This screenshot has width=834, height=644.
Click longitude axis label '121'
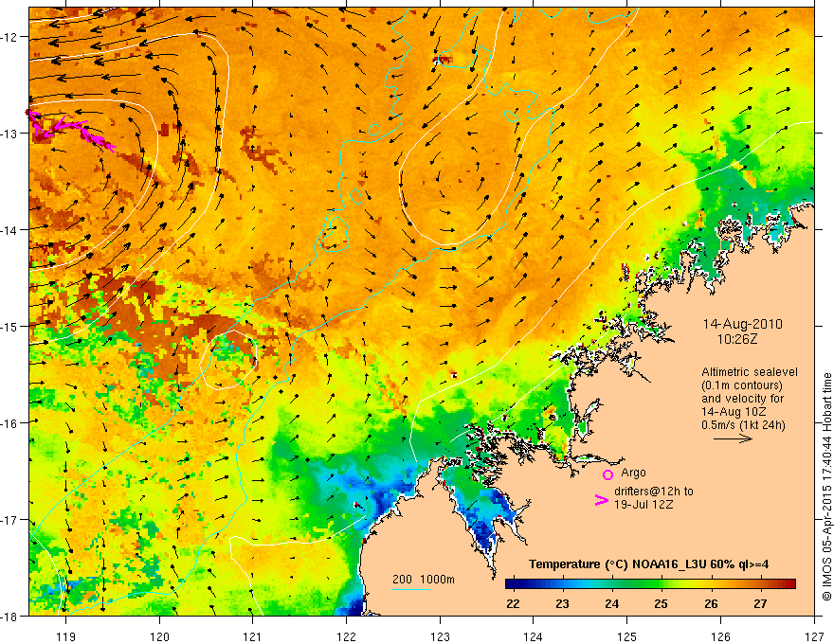253,636
